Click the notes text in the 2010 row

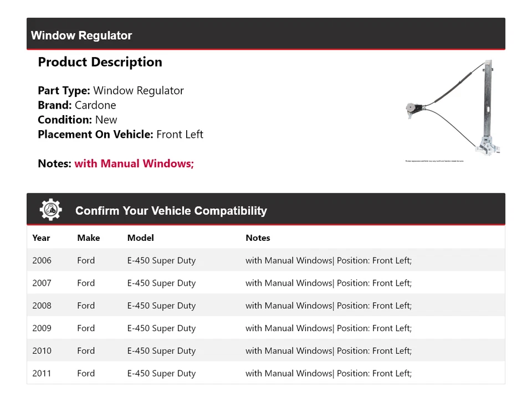[x=328, y=351]
